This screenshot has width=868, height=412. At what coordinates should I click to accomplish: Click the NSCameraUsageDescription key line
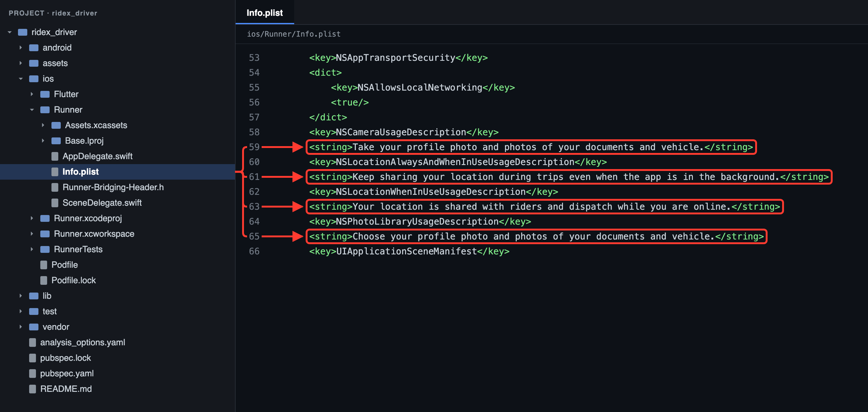click(404, 132)
